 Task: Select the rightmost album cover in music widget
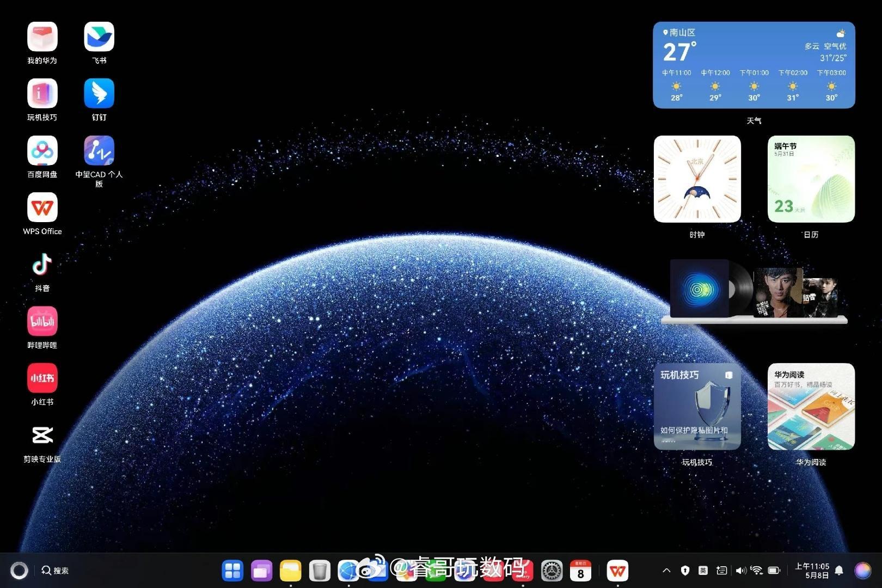tap(822, 297)
